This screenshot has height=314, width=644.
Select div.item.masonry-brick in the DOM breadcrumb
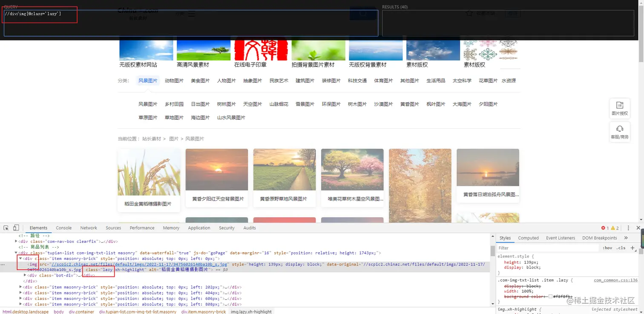(204, 311)
